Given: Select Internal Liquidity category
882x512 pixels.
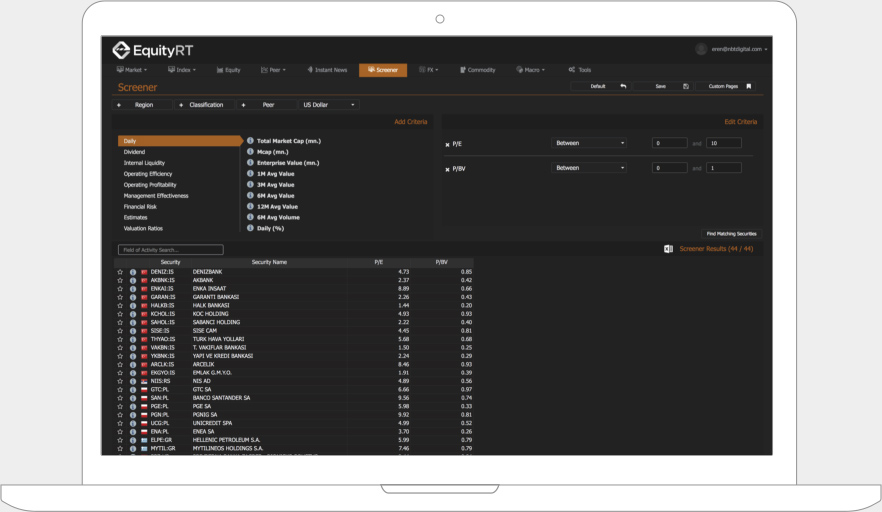Looking at the screenshot, I should (x=144, y=163).
